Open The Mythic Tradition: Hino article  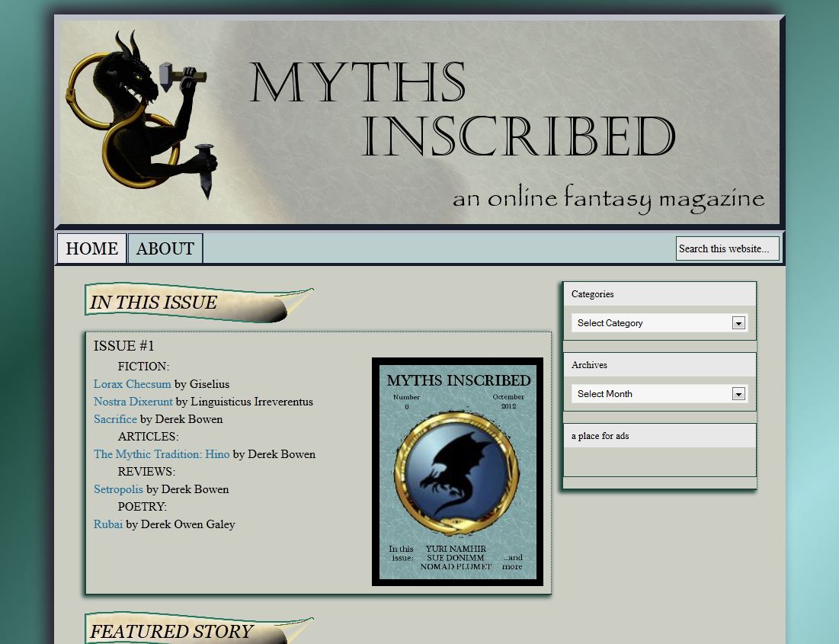(162, 454)
